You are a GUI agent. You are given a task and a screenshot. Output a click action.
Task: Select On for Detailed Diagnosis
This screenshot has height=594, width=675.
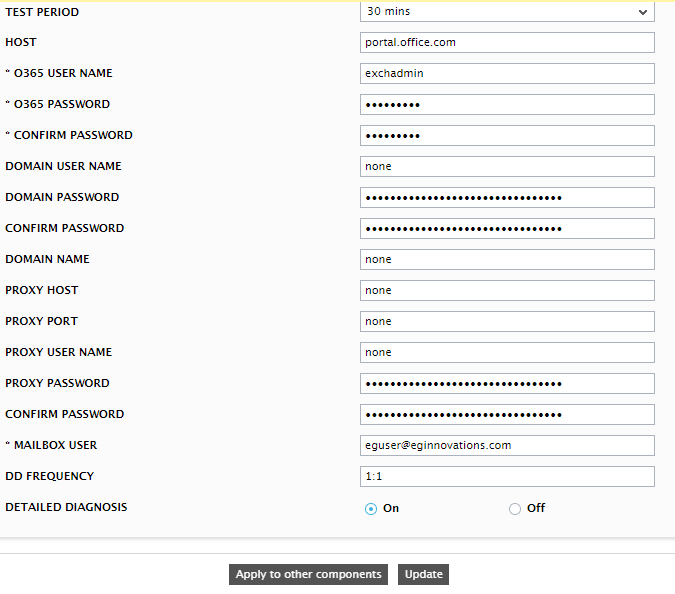coord(371,509)
